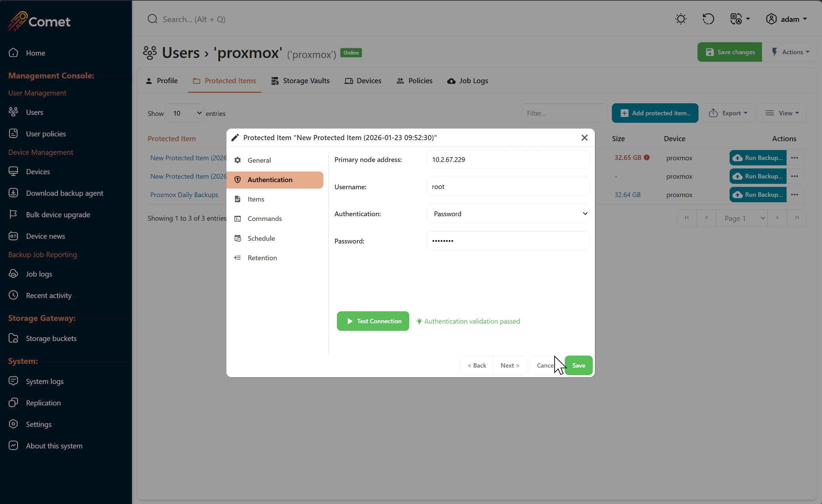
Task: Switch to the Job Logs tab
Action: pos(474,80)
